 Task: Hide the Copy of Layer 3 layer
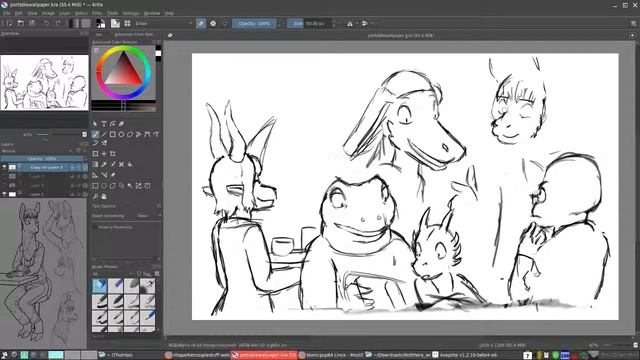[x=4, y=167]
